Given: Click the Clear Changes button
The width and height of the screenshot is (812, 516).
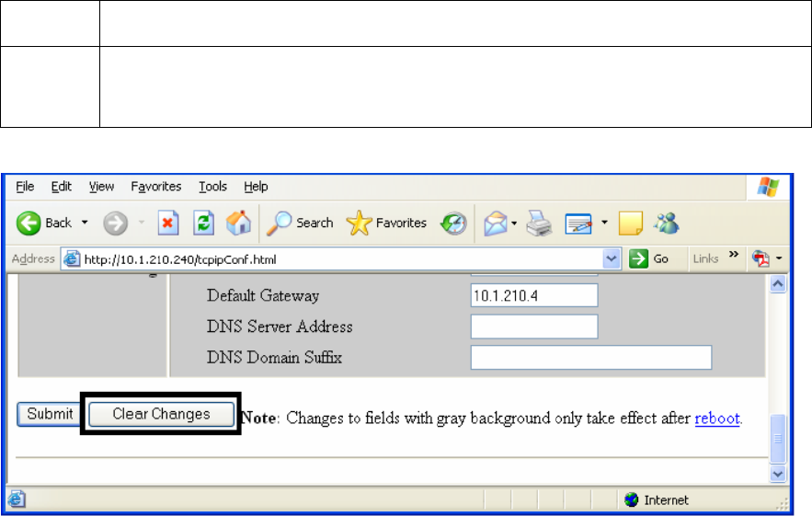Looking at the screenshot, I should pyautogui.click(x=161, y=414).
